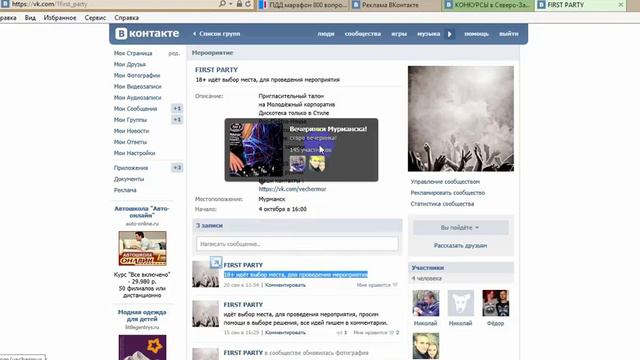
Task: Open Реклама in the sidebar
Action: pyautogui.click(x=125, y=190)
